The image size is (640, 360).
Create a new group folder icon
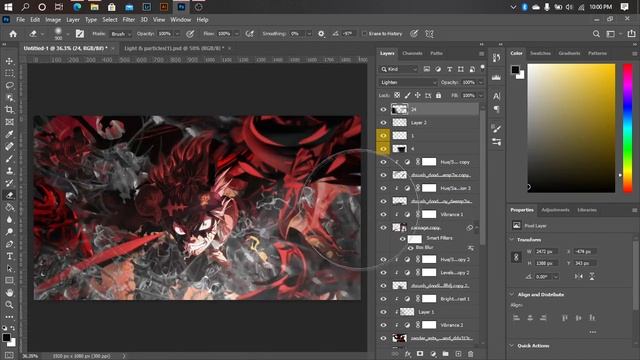445,354
